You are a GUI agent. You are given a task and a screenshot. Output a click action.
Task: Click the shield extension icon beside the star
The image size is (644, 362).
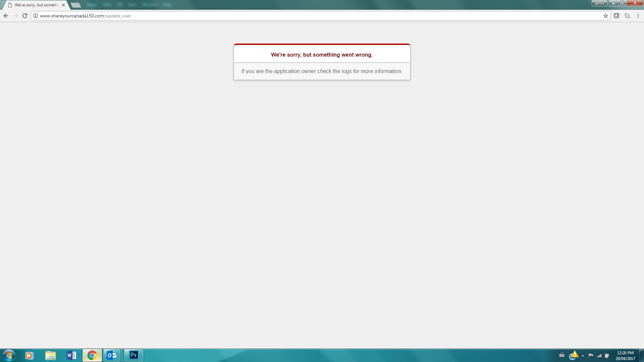click(616, 16)
